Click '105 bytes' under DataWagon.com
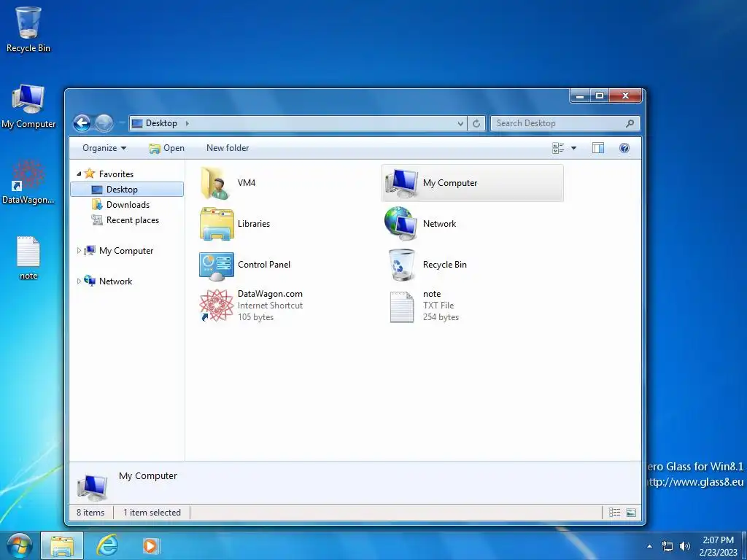 [255, 317]
